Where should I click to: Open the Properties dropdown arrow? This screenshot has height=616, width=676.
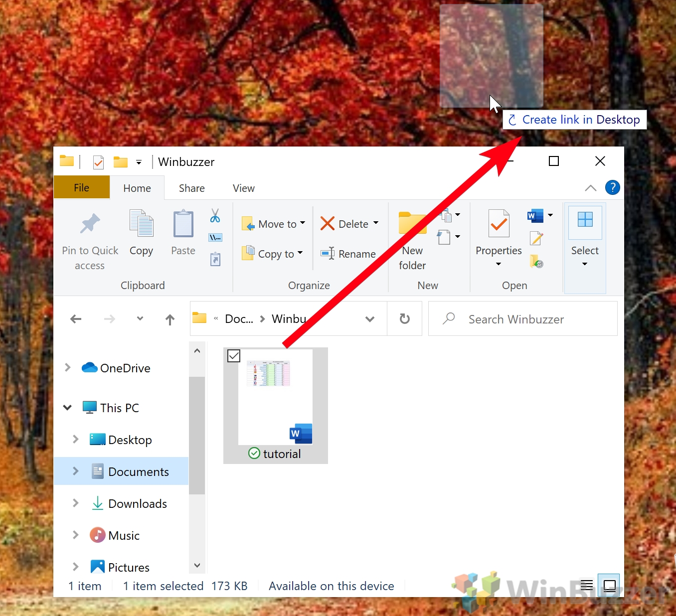[x=499, y=264]
